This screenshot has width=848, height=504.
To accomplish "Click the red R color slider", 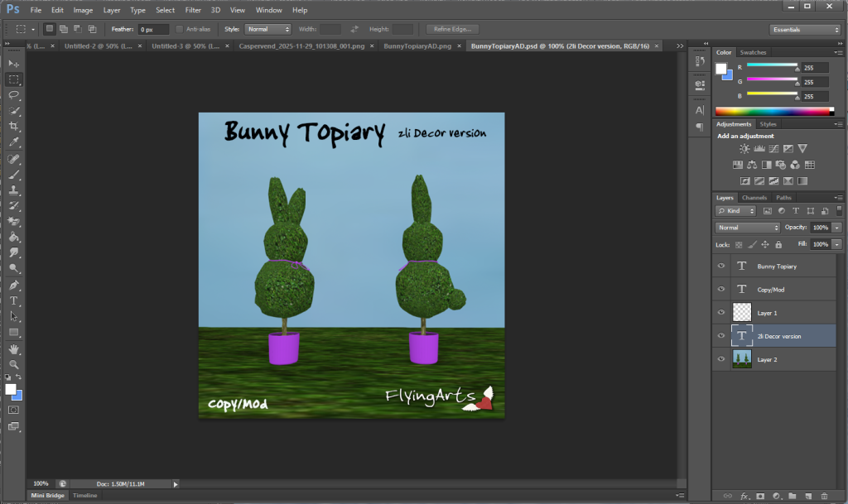I will click(x=772, y=65).
